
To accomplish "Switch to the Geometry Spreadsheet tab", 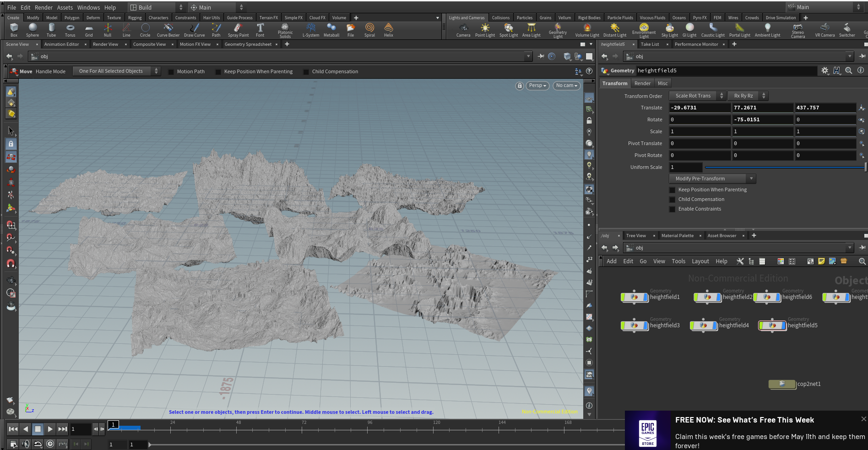I will (248, 44).
